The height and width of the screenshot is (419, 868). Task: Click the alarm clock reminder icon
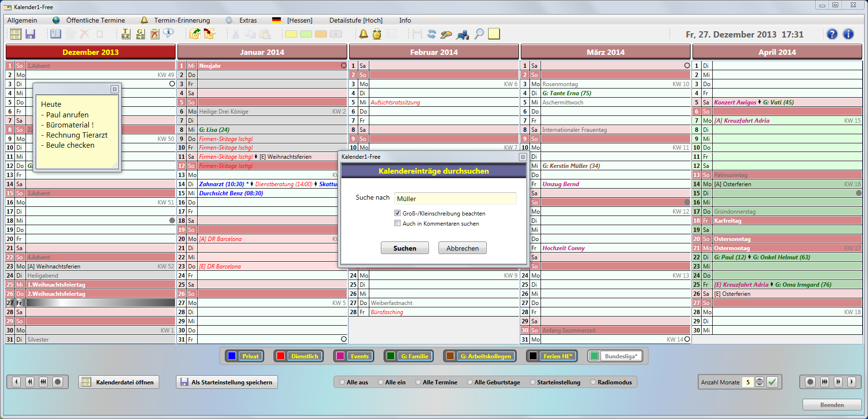pos(377,34)
